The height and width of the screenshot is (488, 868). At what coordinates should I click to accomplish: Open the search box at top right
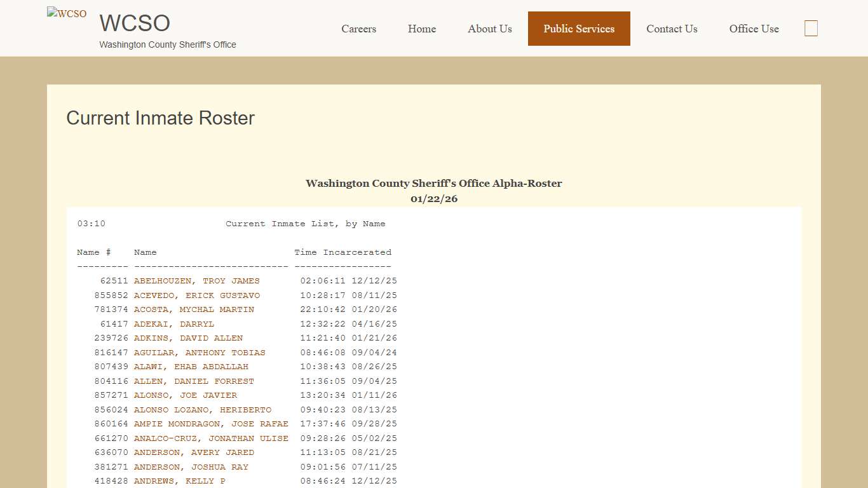(811, 28)
